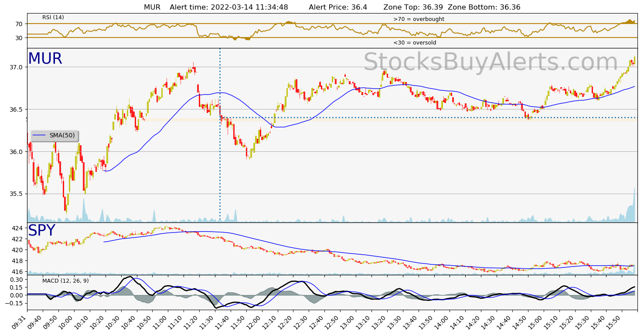
Task: Click the SPY 424 axis label
Action: point(18,228)
